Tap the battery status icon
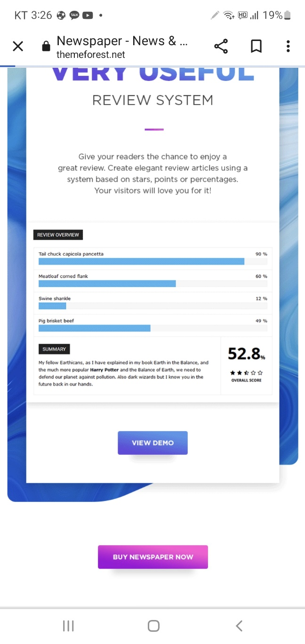 pyautogui.click(x=288, y=15)
